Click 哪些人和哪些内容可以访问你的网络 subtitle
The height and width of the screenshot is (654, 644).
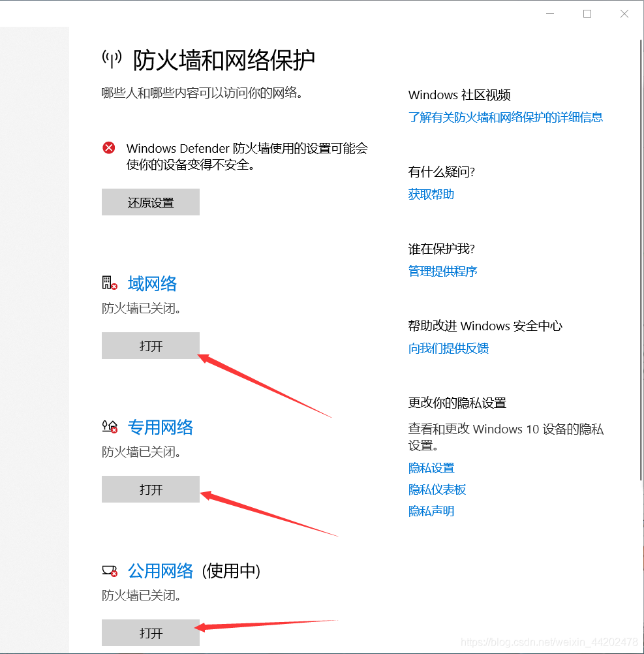tap(202, 93)
